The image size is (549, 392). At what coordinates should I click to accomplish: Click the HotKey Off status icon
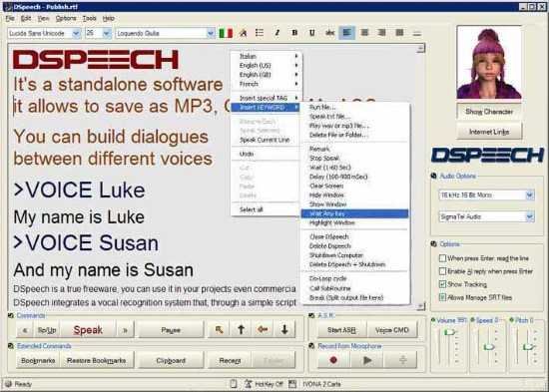click(x=249, y=384)
